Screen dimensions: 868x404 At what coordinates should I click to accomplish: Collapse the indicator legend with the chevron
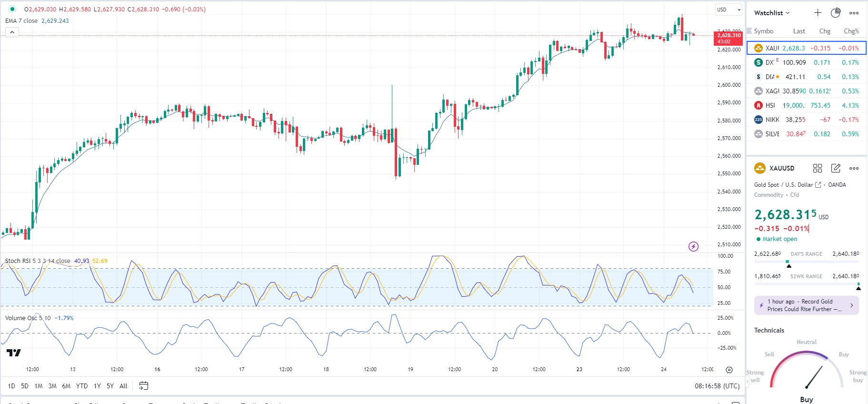12,32
